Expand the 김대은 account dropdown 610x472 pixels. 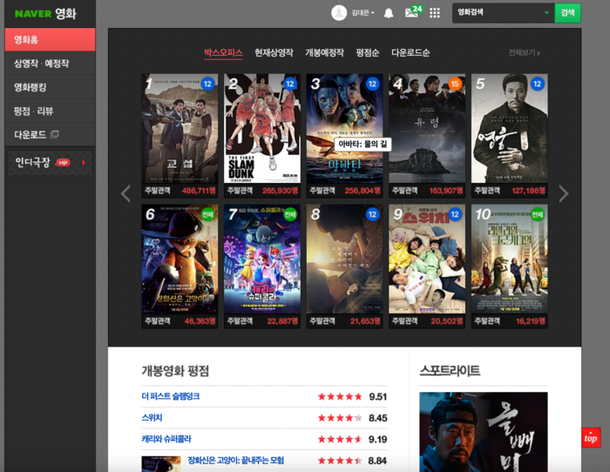[x=364, y=13]
